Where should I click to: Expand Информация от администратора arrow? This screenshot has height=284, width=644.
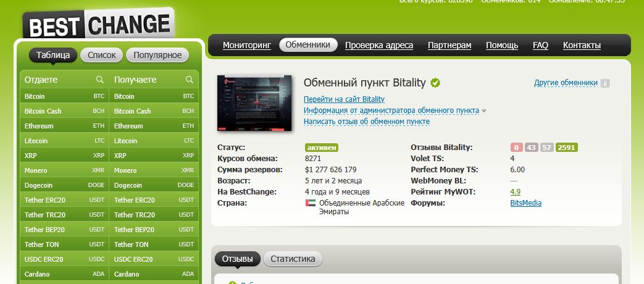pos(484,111)
